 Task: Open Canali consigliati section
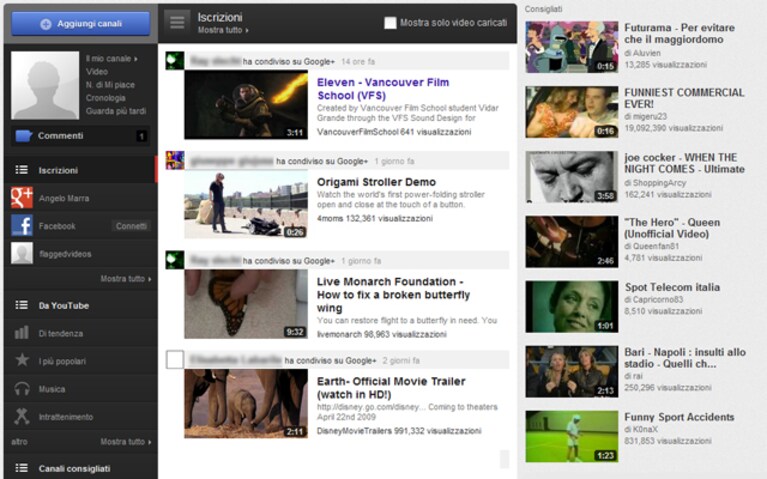pyautogui.click(x=74, y=468)
